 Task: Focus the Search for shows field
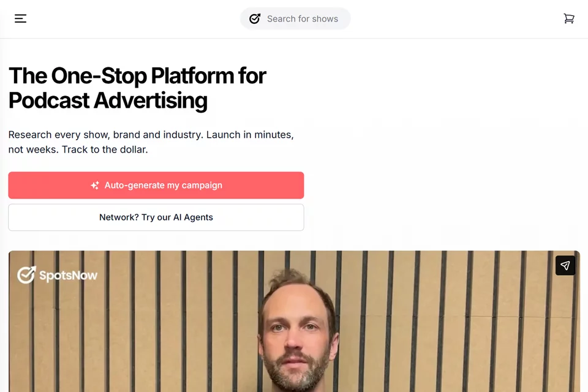coord(295,19)
